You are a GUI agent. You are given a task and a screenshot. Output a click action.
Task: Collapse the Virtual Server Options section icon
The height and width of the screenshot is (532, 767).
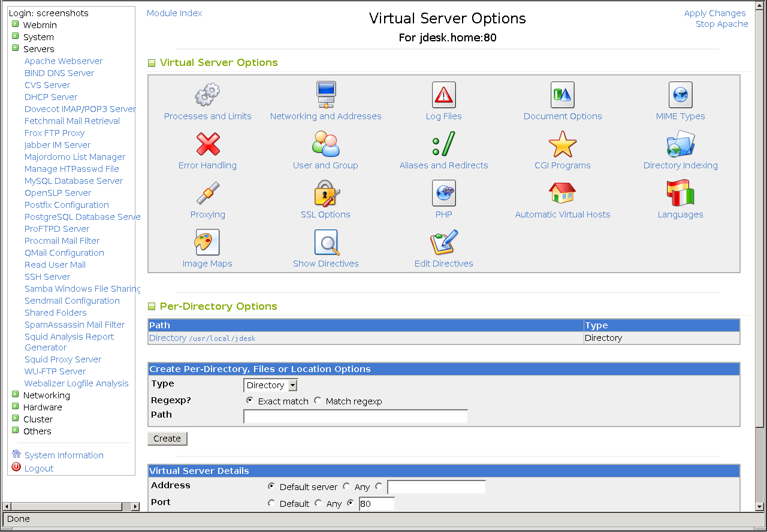point(152,62)
